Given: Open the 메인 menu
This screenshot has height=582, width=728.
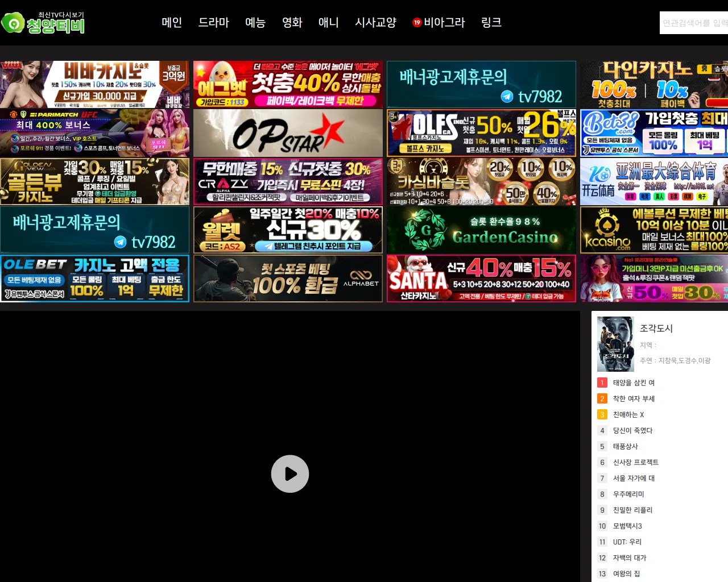Looking at the screenshot, I should pos(172,22).
